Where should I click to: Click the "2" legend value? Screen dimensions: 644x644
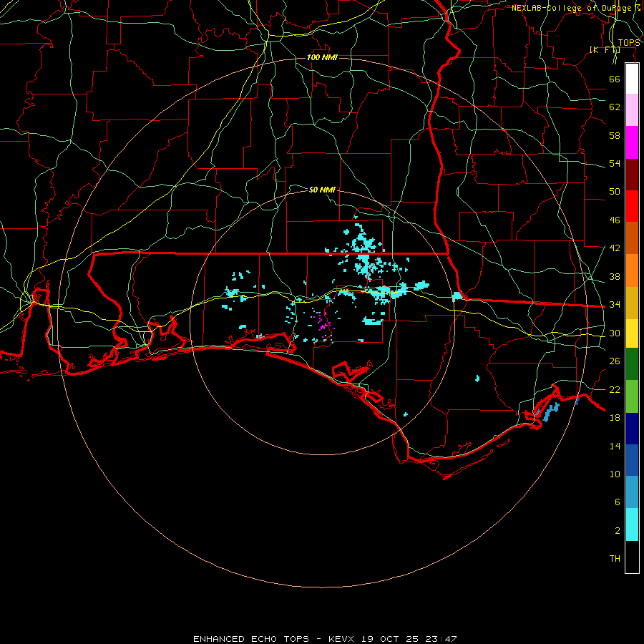pos(618,531)
